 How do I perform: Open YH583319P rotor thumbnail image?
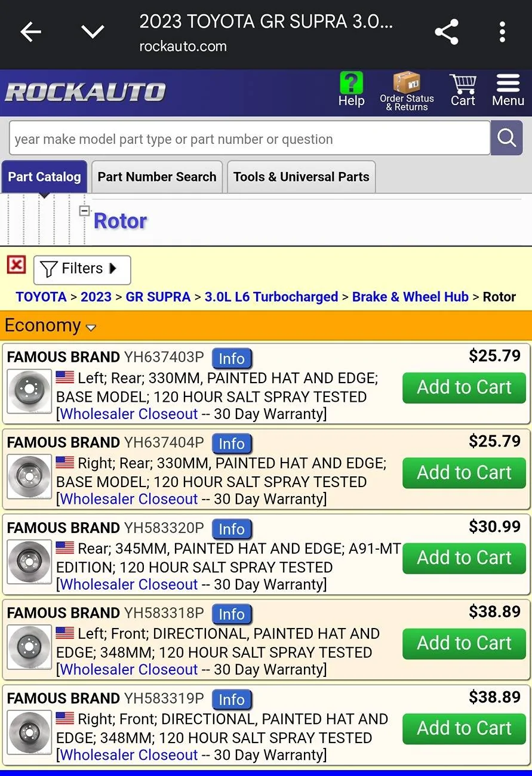(x=29, y=732)
